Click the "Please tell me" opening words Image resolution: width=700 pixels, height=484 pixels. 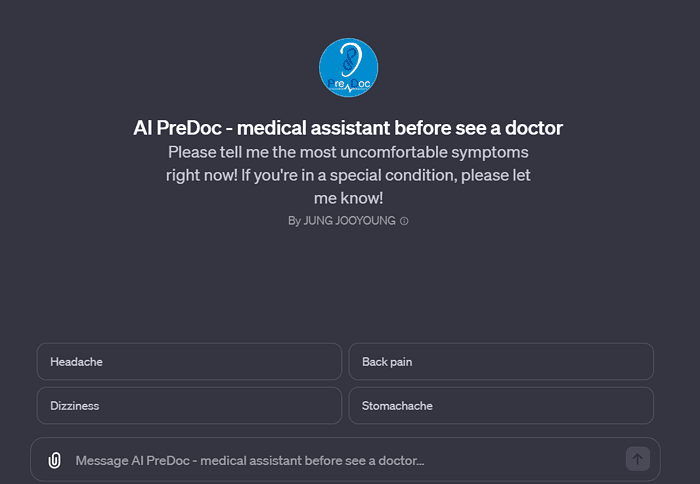(x=218, y=152)
